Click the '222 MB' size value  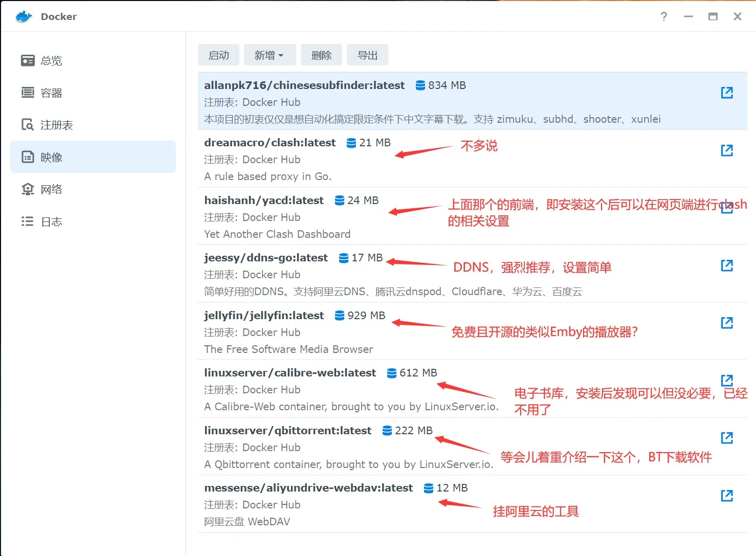pos(414,431)
